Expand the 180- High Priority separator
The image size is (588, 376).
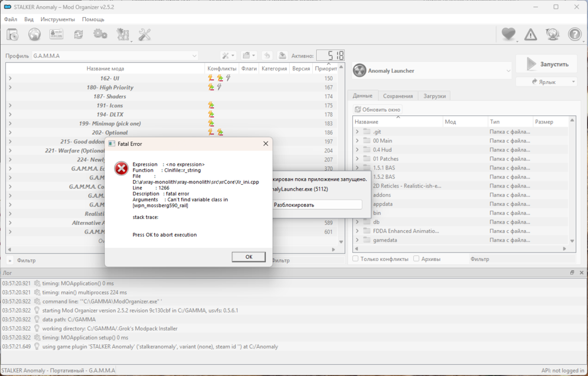click(10, 87)
